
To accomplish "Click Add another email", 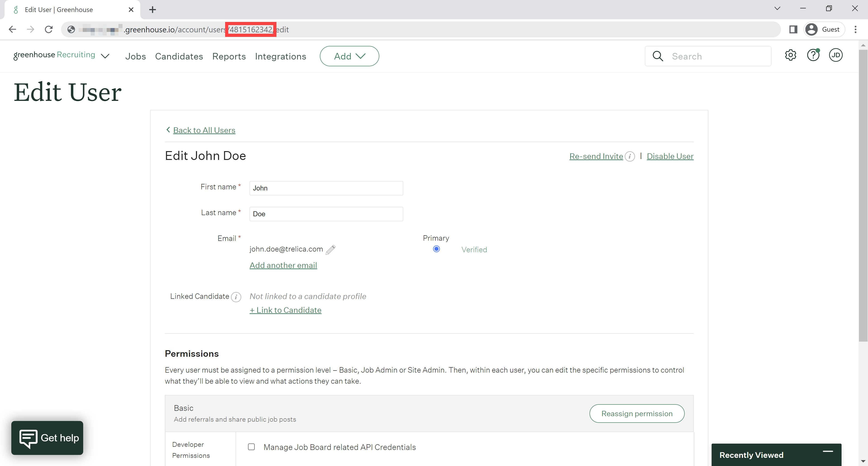I will [x=283, y=265].
